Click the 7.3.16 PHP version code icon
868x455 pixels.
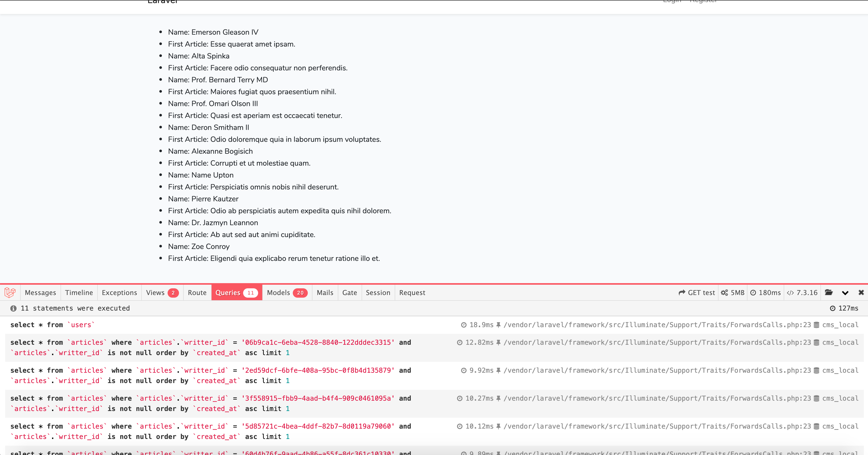tap(790, 293)
